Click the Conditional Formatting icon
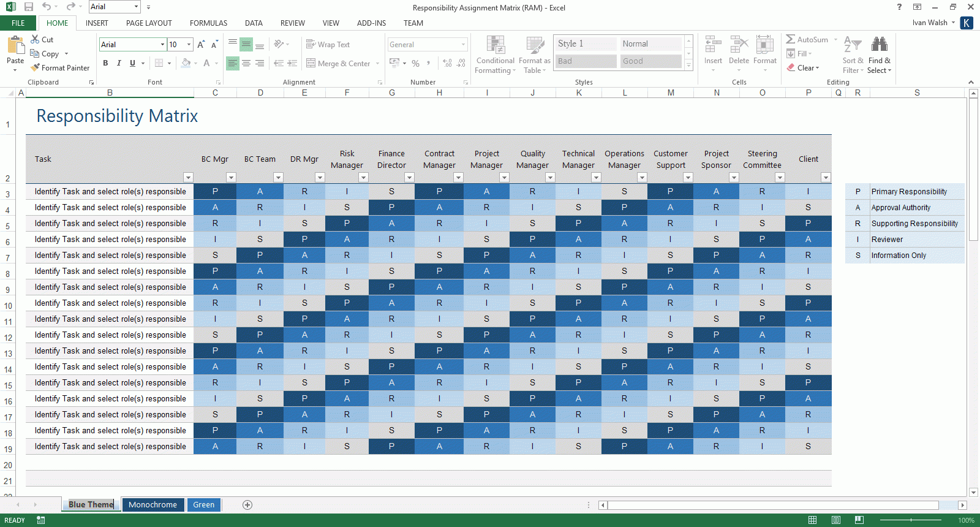Image resolution: width=980 pixels, height=527 pixels. 495,46
